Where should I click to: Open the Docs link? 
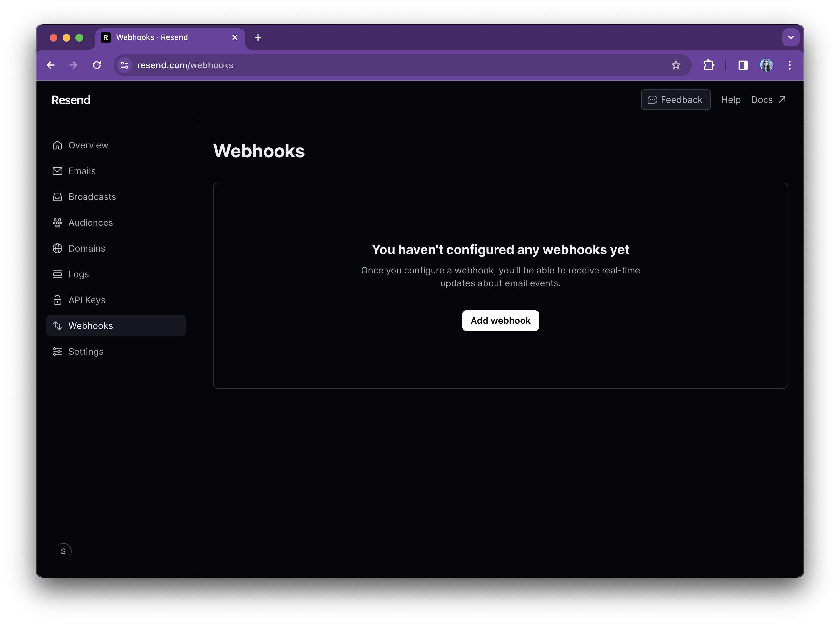(768, 100)
